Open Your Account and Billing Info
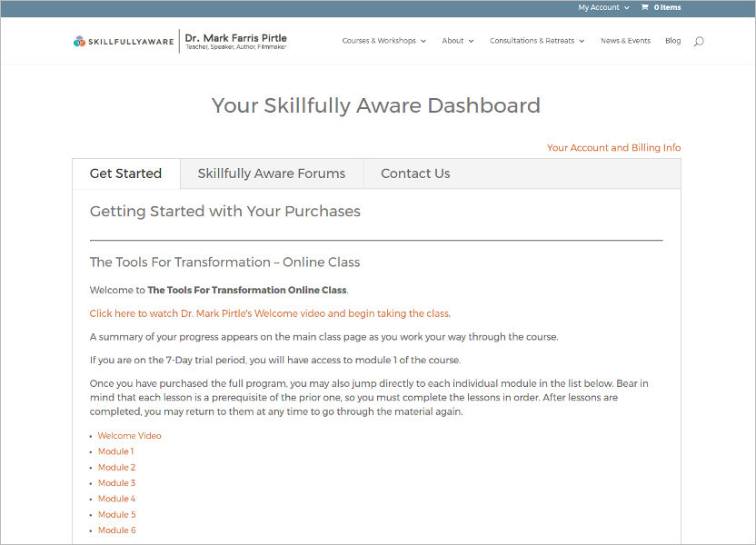Viewport: 756px width, 545px height. click(613, 147)
